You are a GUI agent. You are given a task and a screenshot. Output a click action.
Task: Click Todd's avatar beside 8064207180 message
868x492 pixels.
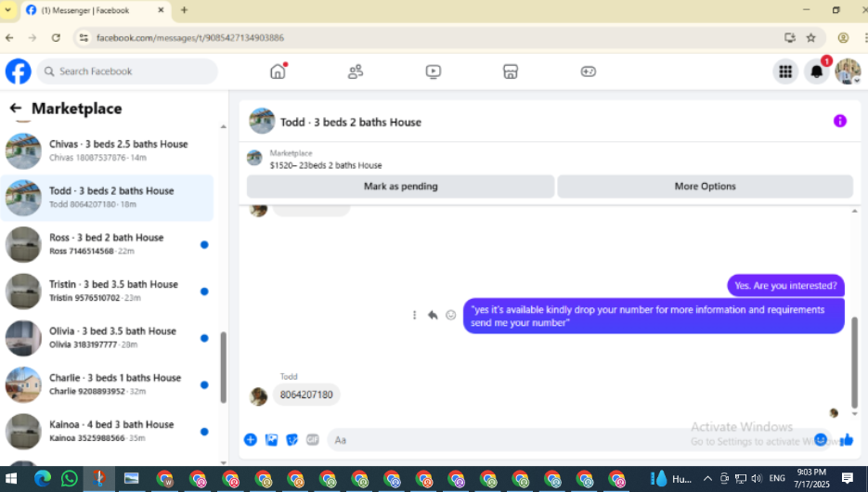click(258, 395)
